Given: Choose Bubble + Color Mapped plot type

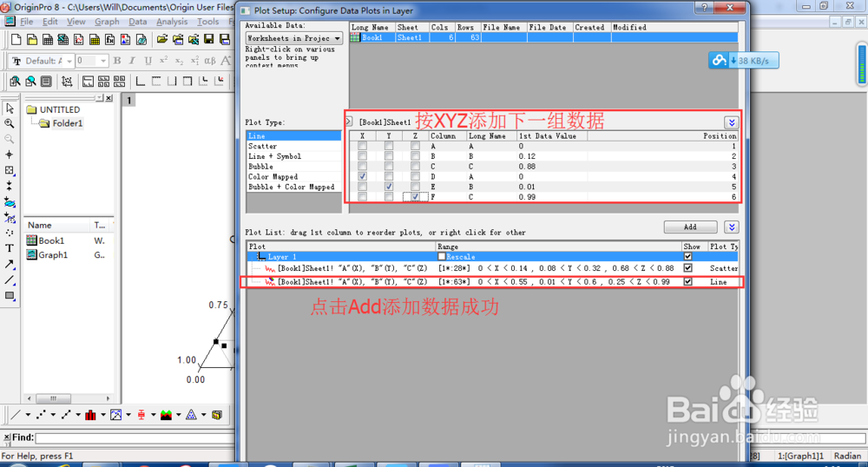Looking at the screenshot, I should [294, 187].
